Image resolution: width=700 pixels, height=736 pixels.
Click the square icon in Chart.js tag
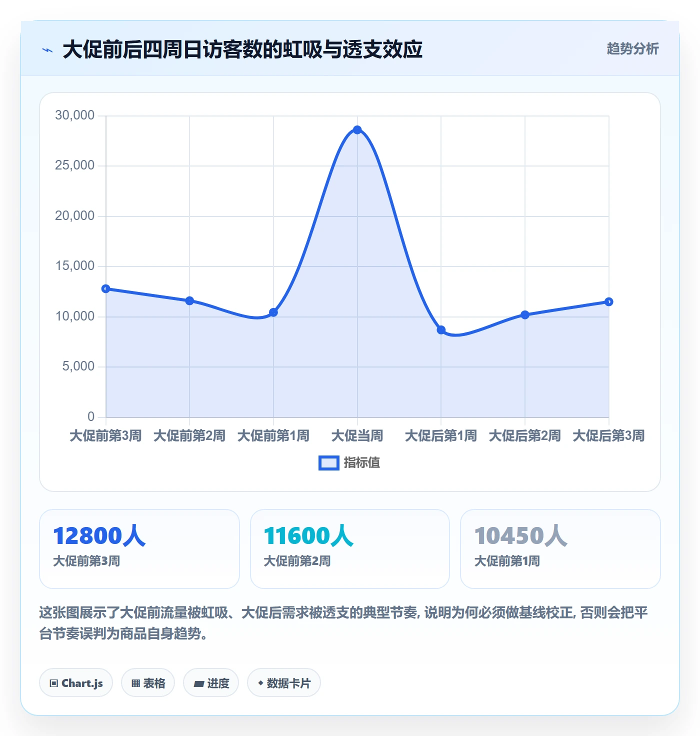[54, 683]
